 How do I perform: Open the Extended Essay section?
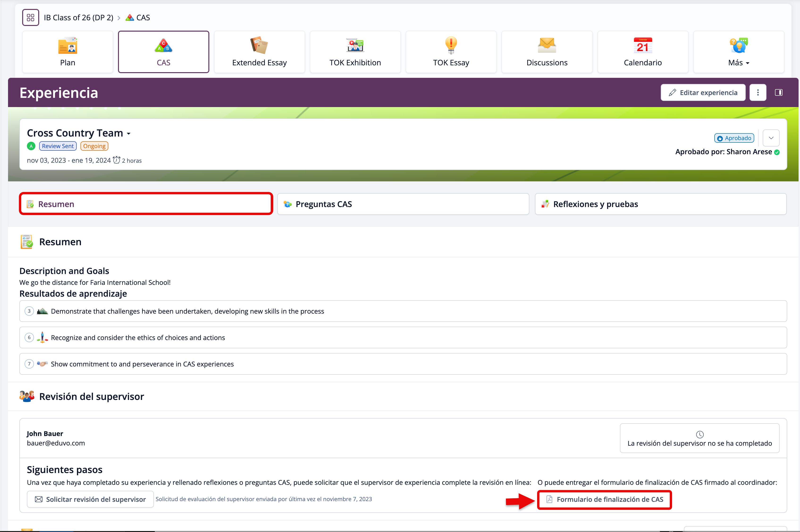(259, 52)
